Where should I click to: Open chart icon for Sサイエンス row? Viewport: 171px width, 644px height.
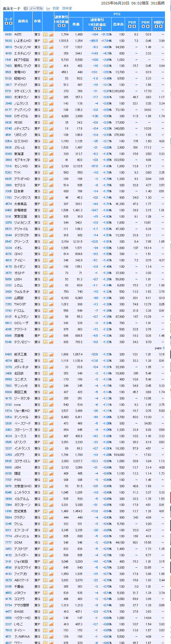pyautogui.click(x=51, y=91)
